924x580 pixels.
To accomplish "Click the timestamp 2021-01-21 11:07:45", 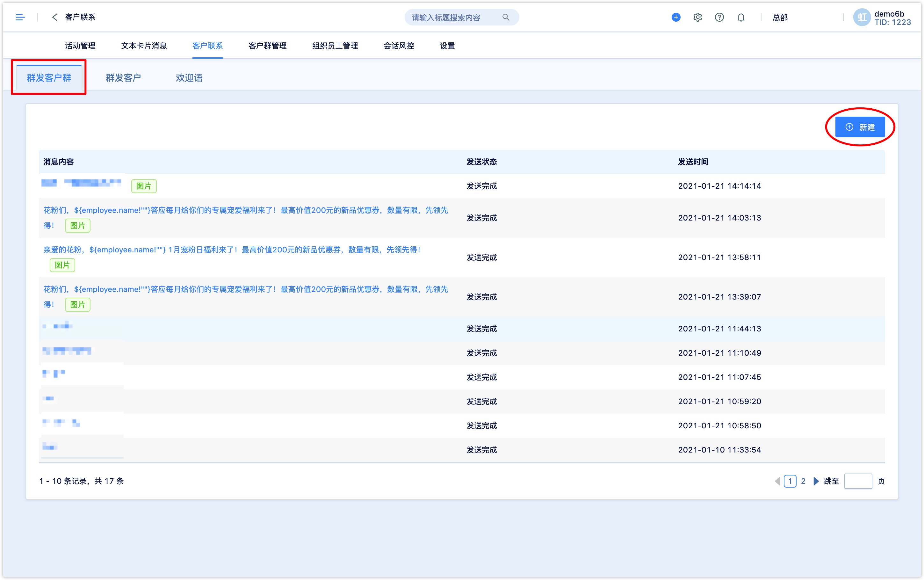I will 719,377.
